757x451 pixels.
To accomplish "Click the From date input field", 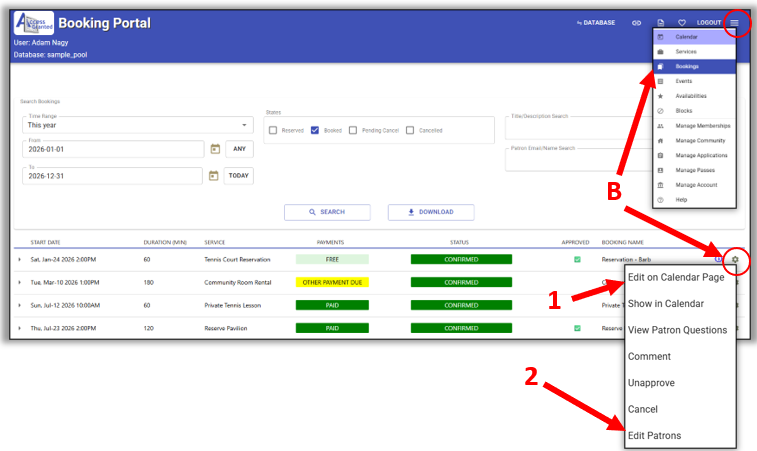I will [x=112, y=149].
